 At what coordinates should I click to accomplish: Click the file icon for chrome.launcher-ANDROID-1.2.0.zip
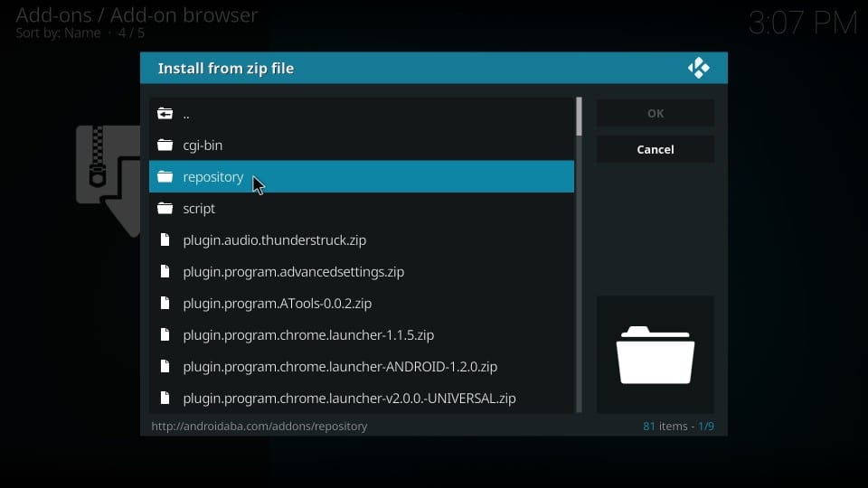click(165, 366)
